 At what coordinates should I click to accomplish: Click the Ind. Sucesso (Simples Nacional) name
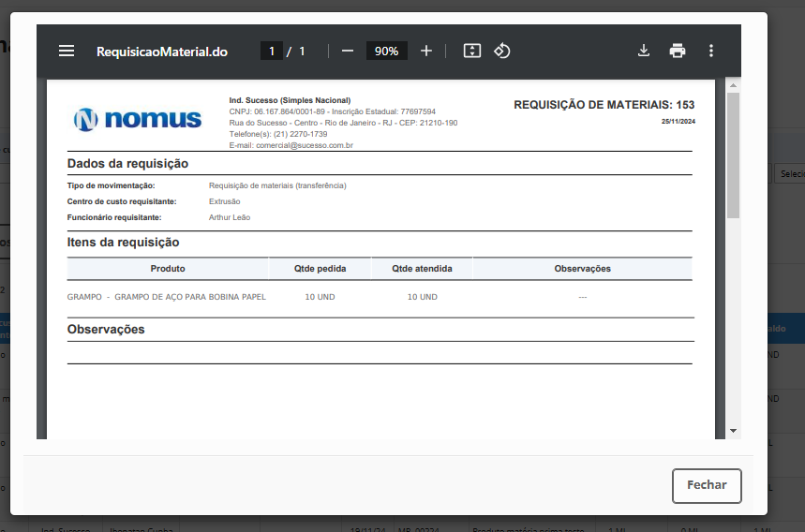[290, 100]
